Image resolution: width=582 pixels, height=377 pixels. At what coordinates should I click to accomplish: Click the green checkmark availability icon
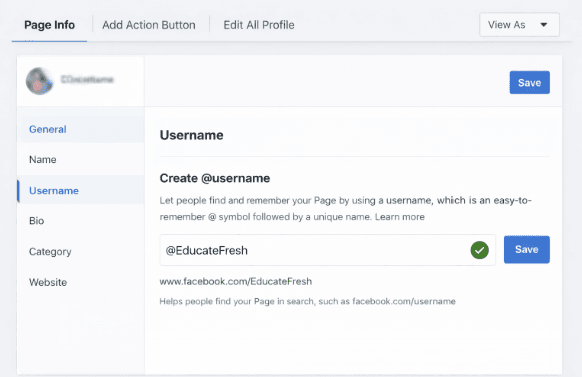click(480, 250)
